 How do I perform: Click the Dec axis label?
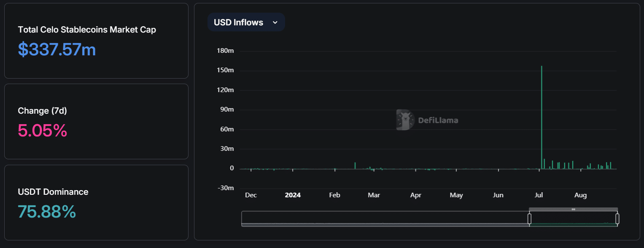pyautogui.click(x=251, y=195)
